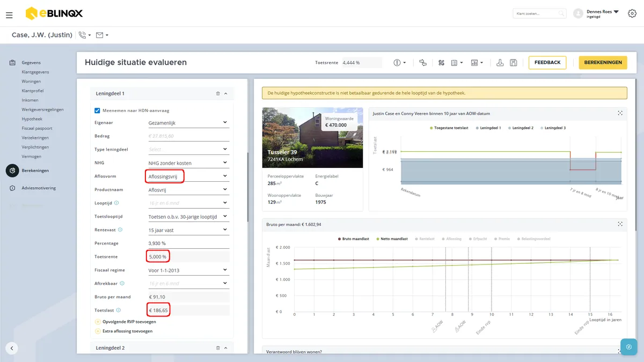Screen dimensions: 644x362
Task: Open the phone contact options
Action: [85, 35]
